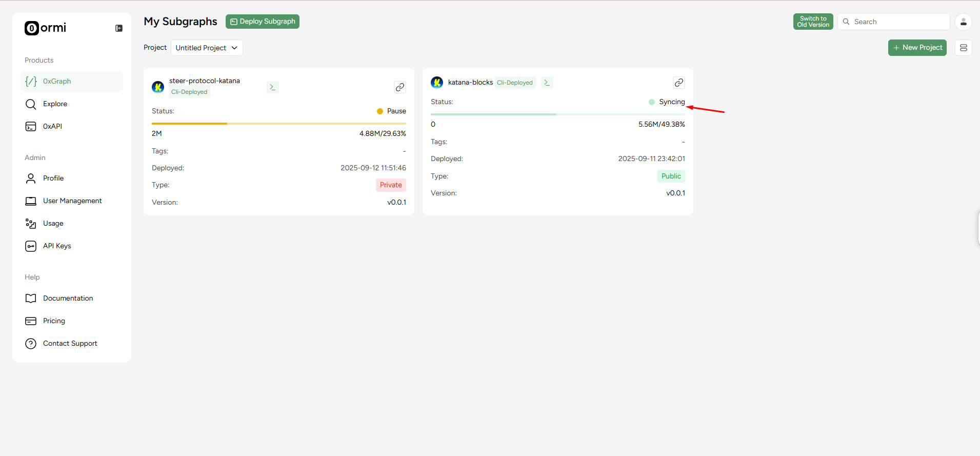Click the katana-blocks sync progress bar
The height and width of the screenshot is (456, 980).
click(558, 114)
